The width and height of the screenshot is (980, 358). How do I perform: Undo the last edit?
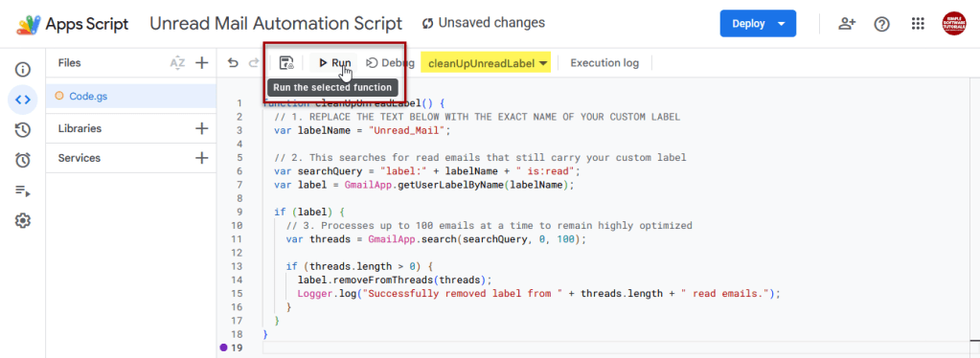(233, 62)
